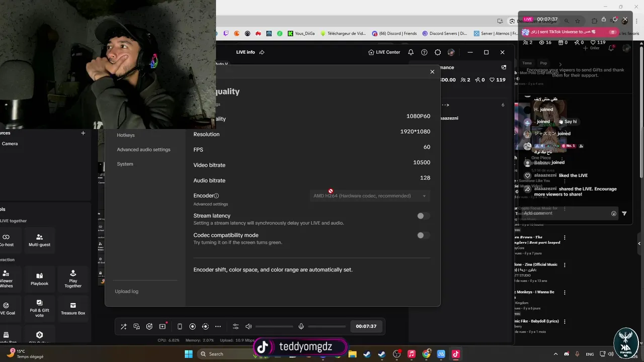
Task: Open the Poll & Gift vote tool
Action: [39, 308]
